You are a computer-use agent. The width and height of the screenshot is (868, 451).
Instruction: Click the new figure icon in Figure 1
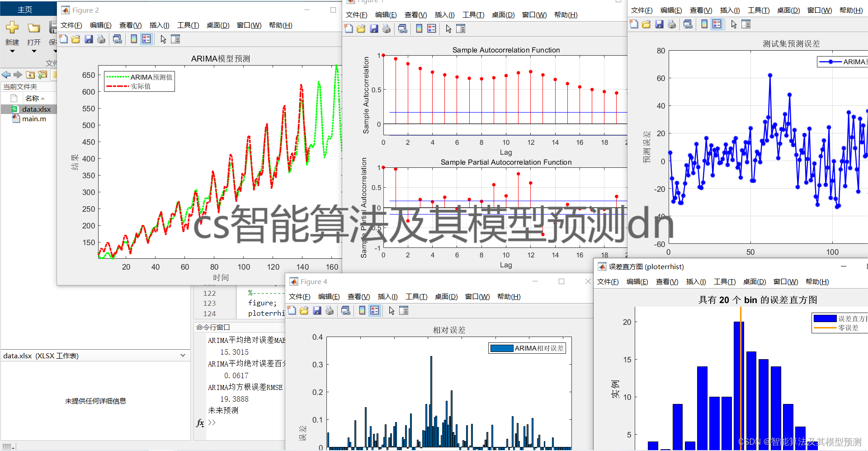click(349, 28)
